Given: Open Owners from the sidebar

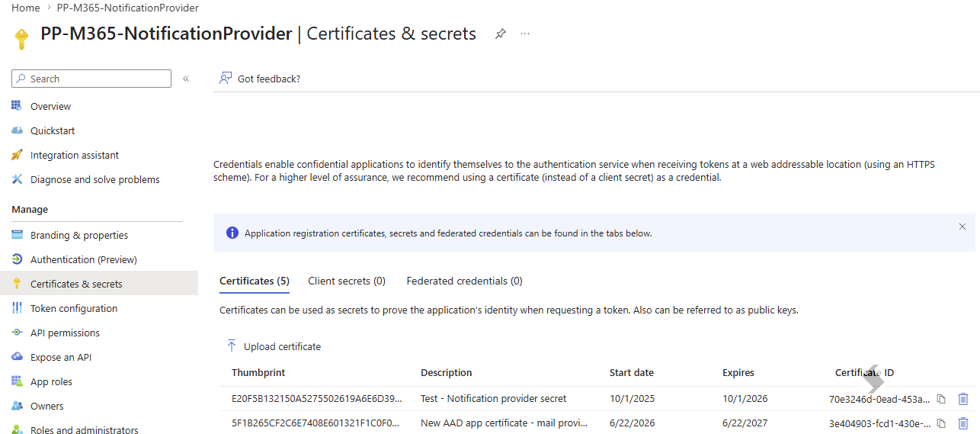Looking at the screenshot, I should point(47,406).
